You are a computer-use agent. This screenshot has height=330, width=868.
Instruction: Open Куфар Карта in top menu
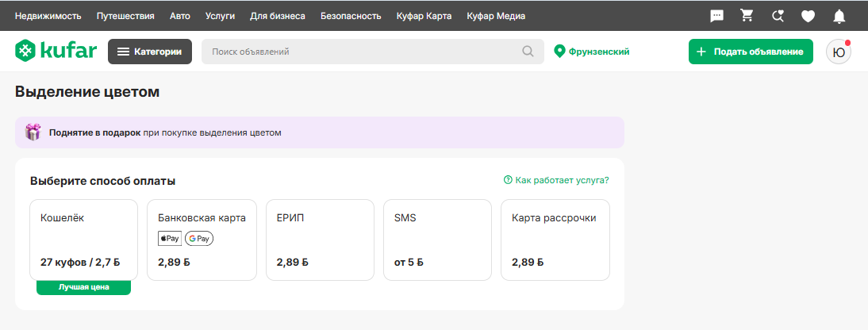pyautogui.click(x=424, y=16)
